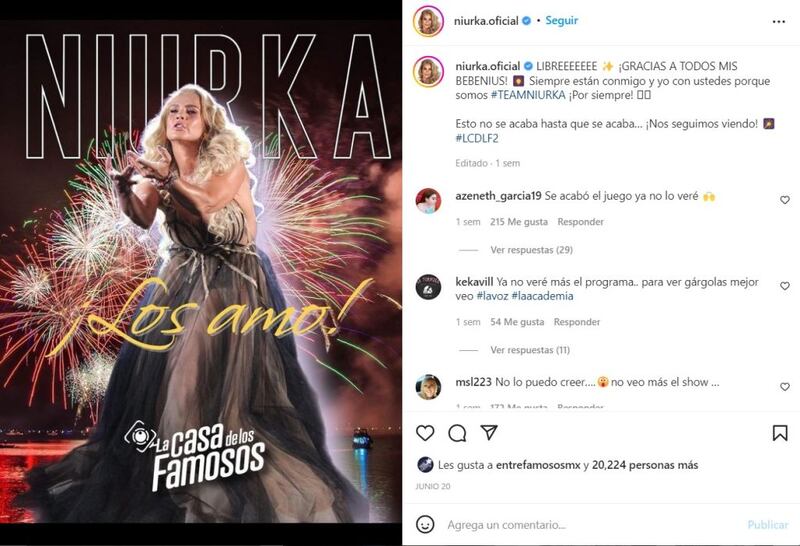Viewport: 800px width, 546px height.
Task: View azeneth_garcia19's profile avatar
Action: [x=428, y=201]
